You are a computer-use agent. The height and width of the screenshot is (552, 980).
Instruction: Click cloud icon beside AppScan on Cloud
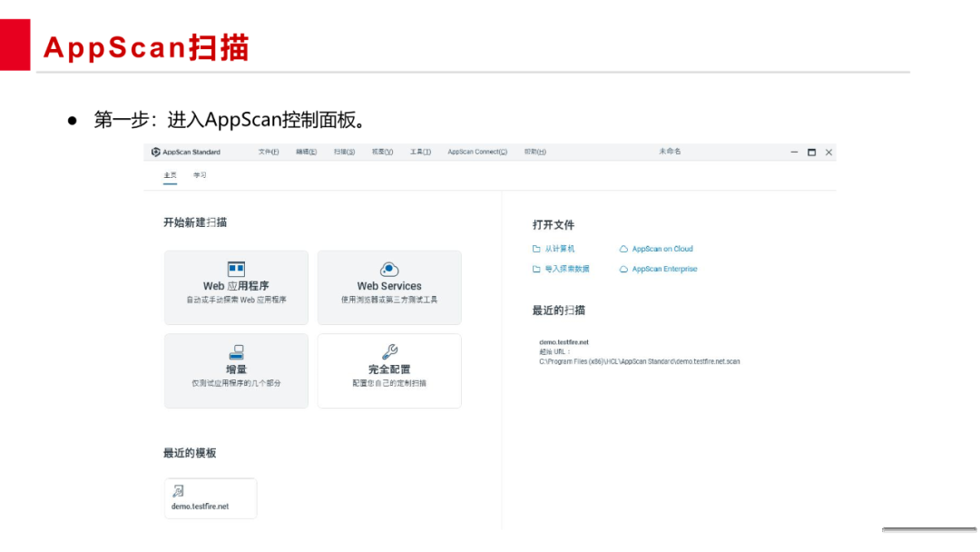point(623,249)
